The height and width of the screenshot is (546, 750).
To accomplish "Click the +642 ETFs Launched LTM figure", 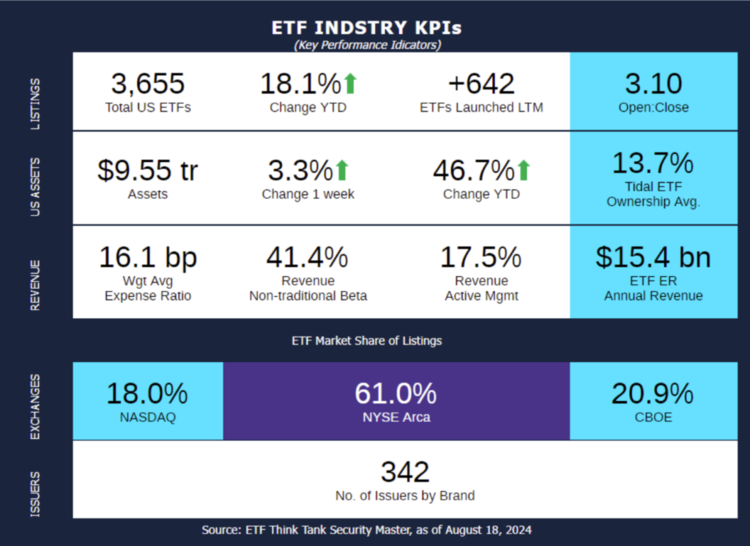I will coord(482,84).
